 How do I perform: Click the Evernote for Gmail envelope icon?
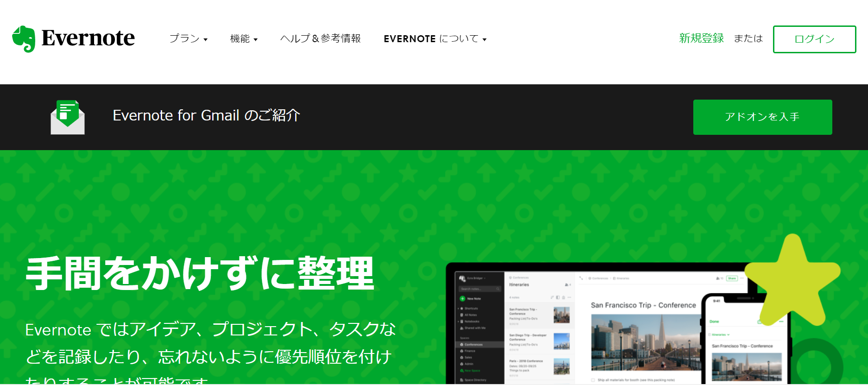(68, 117)
